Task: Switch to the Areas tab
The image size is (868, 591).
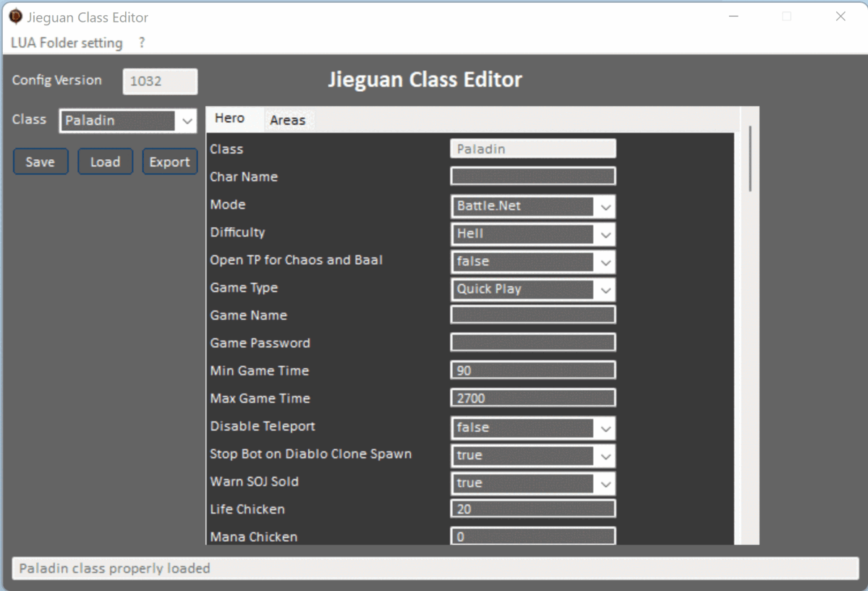Action: pyautogui.click(x=287, y=120)
